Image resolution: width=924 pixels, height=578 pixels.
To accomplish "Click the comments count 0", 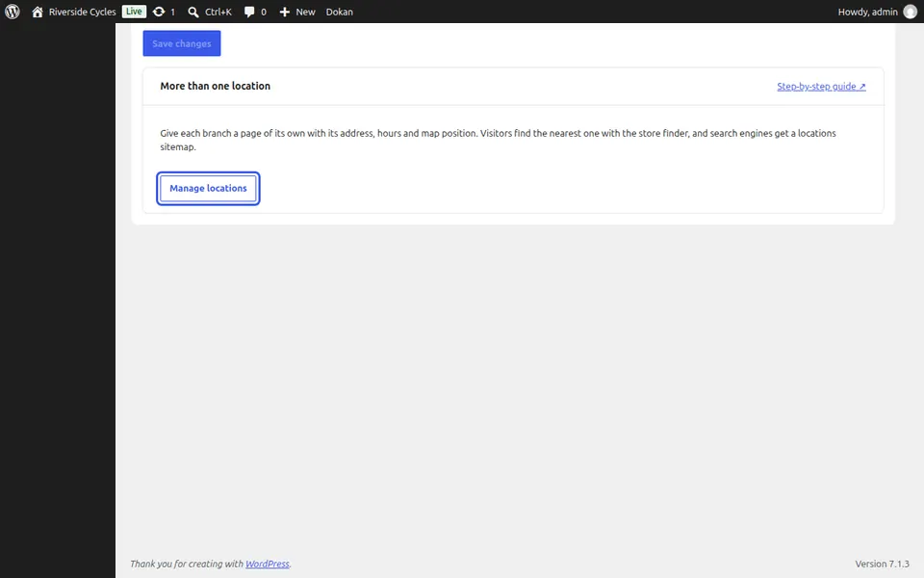I will 264,12.
